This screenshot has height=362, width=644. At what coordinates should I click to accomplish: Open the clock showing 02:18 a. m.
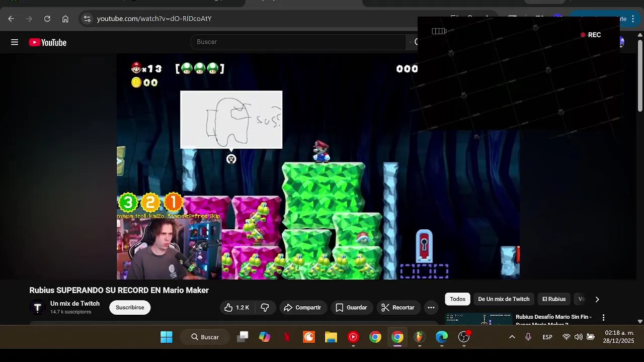(619, 337)
